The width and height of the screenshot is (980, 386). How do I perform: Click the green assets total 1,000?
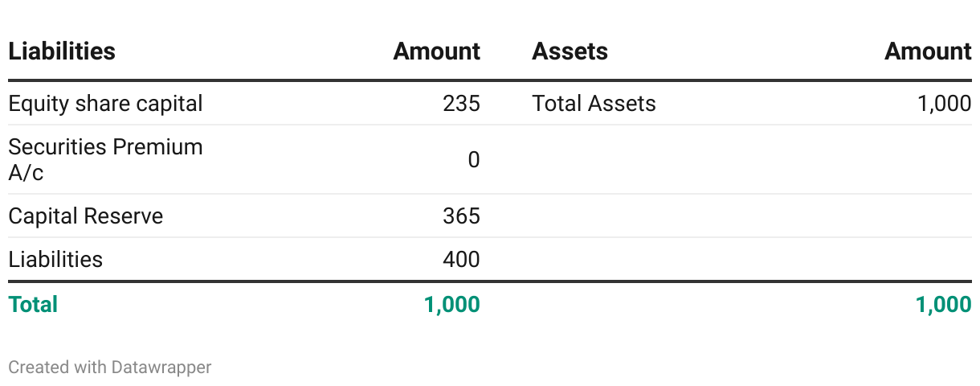943,305
